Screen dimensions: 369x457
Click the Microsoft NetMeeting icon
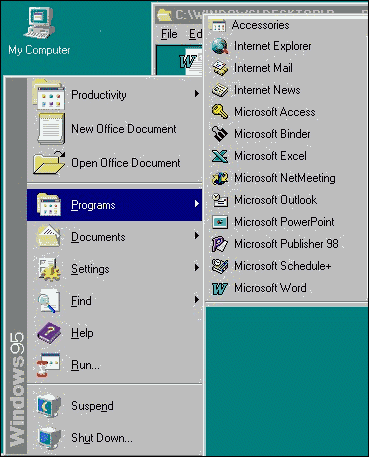point(220,178)
